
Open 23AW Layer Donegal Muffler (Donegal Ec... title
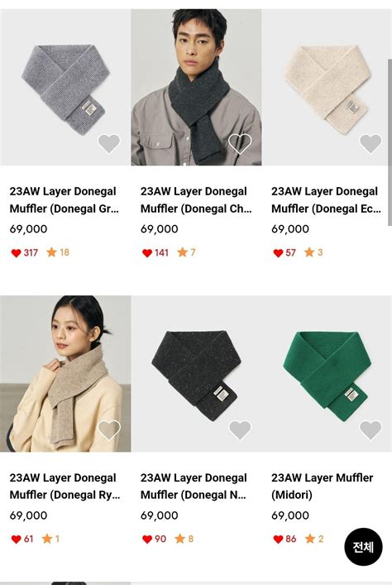327,200
